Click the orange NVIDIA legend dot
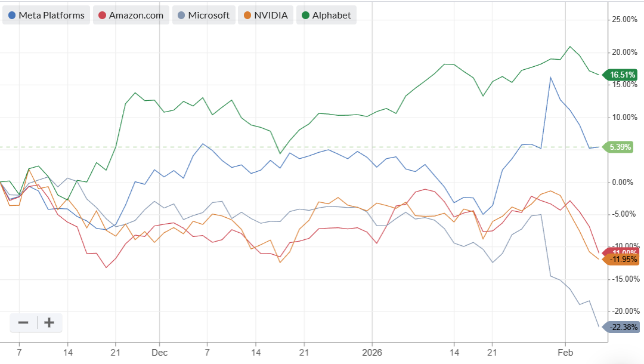Screen dimensions: 644x364 point(247,15)
